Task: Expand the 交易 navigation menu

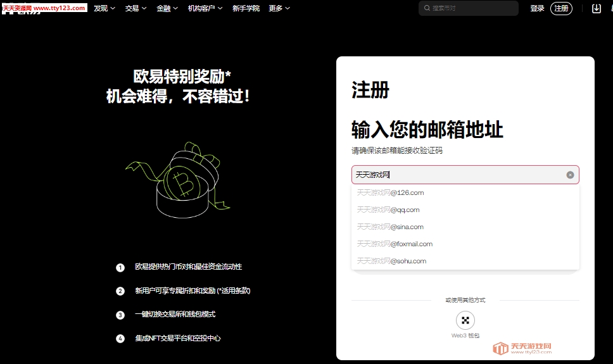Action: tap(136, 8)
